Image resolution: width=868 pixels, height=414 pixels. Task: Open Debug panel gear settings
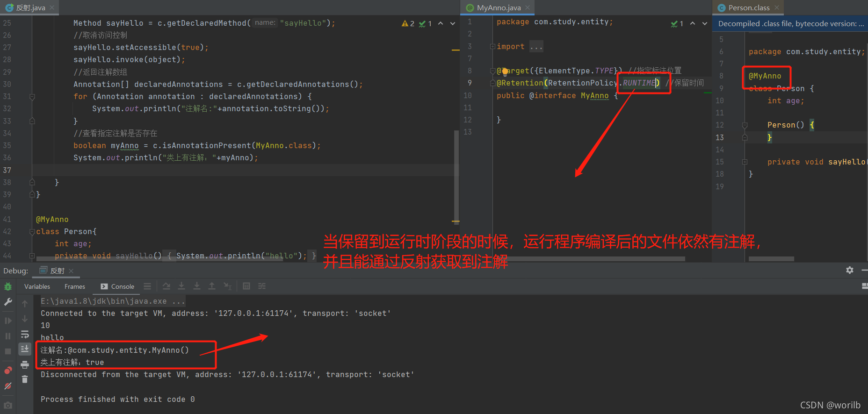(x=850, y=270)
